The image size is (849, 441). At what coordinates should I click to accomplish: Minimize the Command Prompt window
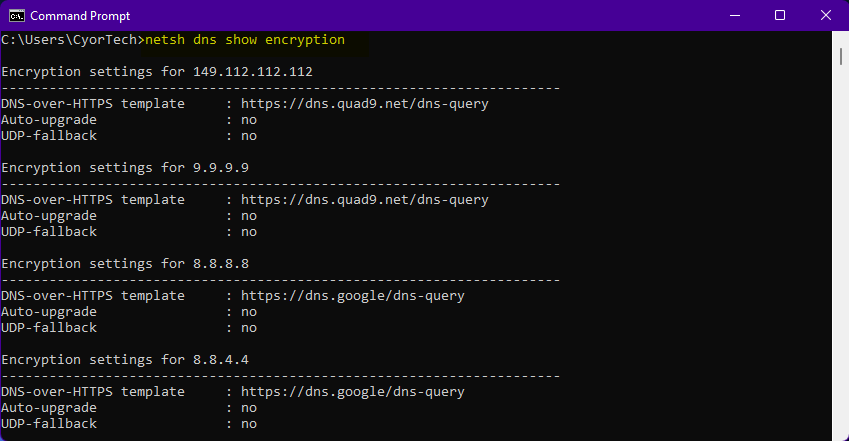pos(731,16)
